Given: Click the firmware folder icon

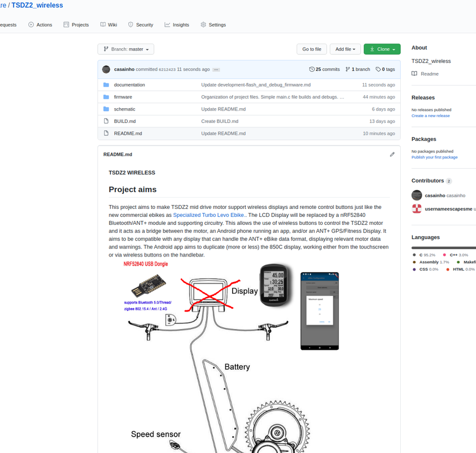Looking at the screenshot, I should 106,97.
